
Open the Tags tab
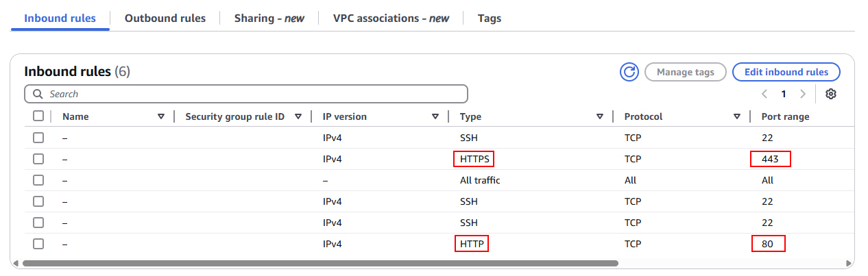point(490,18)
